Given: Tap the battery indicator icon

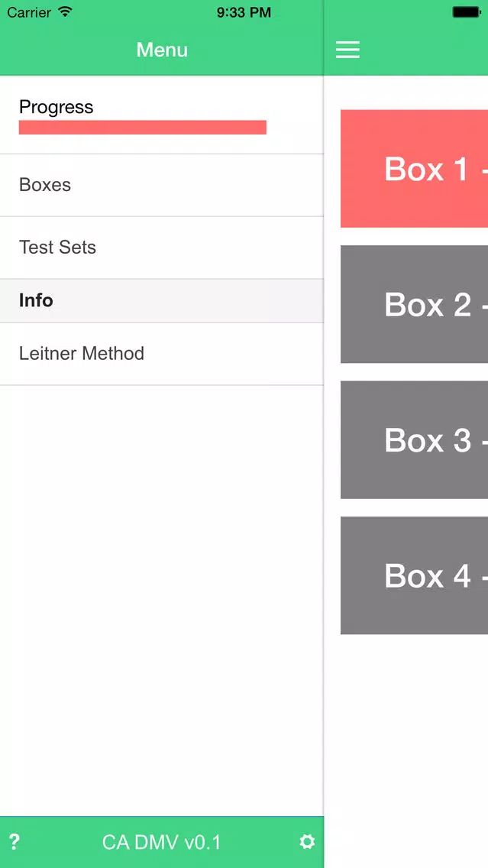Looking at the screenshot, I should pyautogui.click(x=466, y=11).
